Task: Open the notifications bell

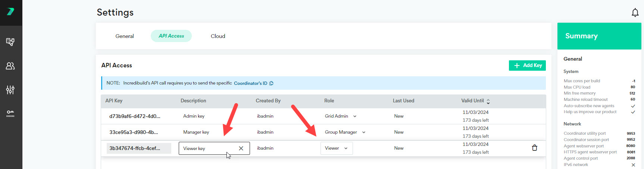Action: 635,13
